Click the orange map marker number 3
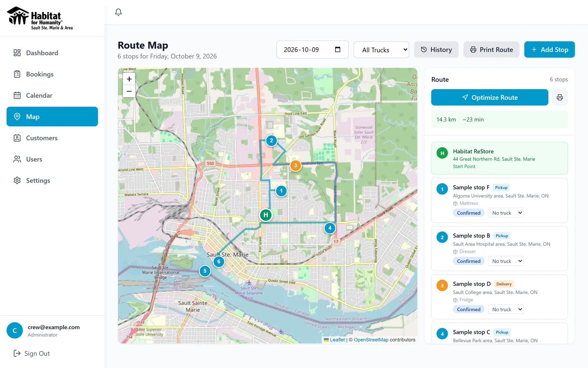This screenshot has width=588, height=368. (x=295, y=166)
